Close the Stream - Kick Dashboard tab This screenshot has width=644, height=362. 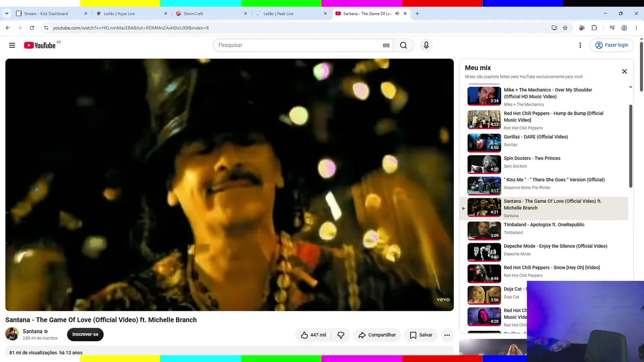86,14
